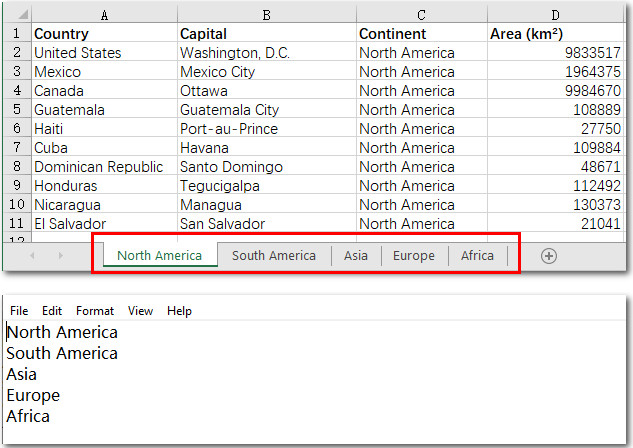633x448 pixels.
Task: Select the area value 1964375
Action: pyautogui.click(x=555, y=71)
